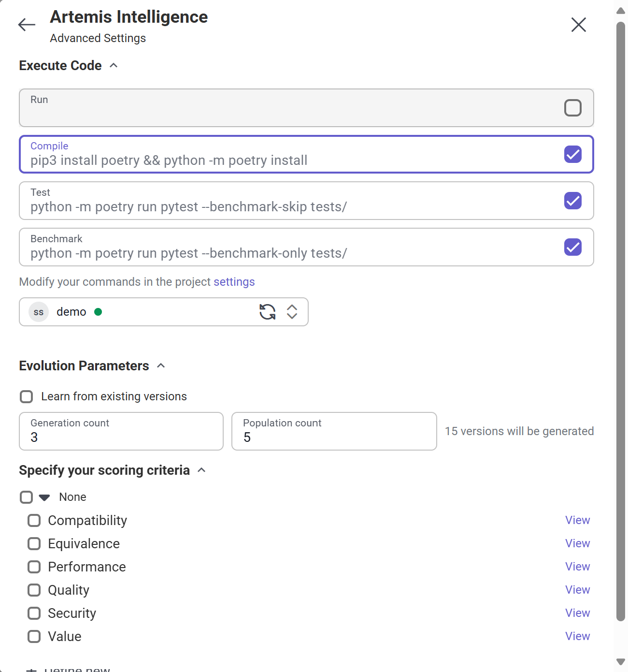Click the ss avatar badge beside demo
Screen dimensions: 628x672
click(x=38, y=312)
